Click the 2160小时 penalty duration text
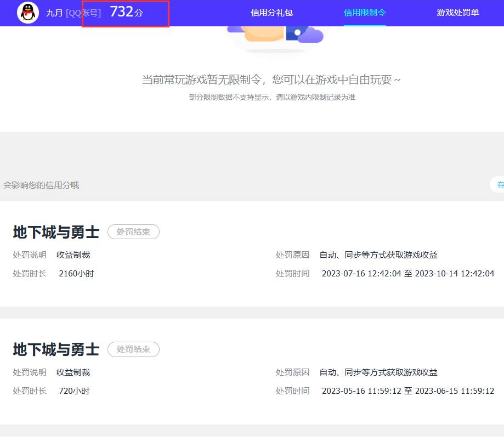The height and width of the screenshot is (447, 504). pyautogui.click(x=76, y=273)
